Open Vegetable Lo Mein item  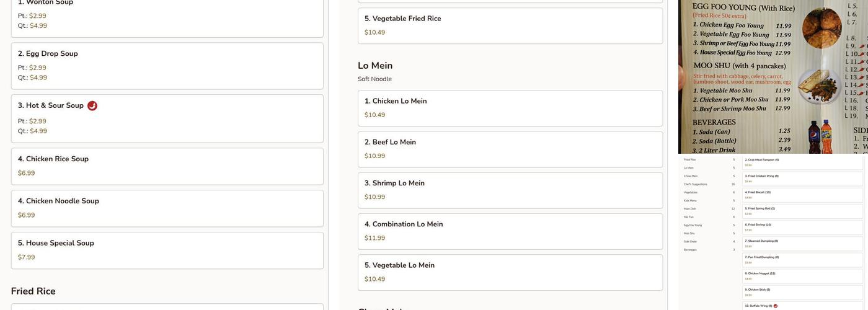pos(510,272)
